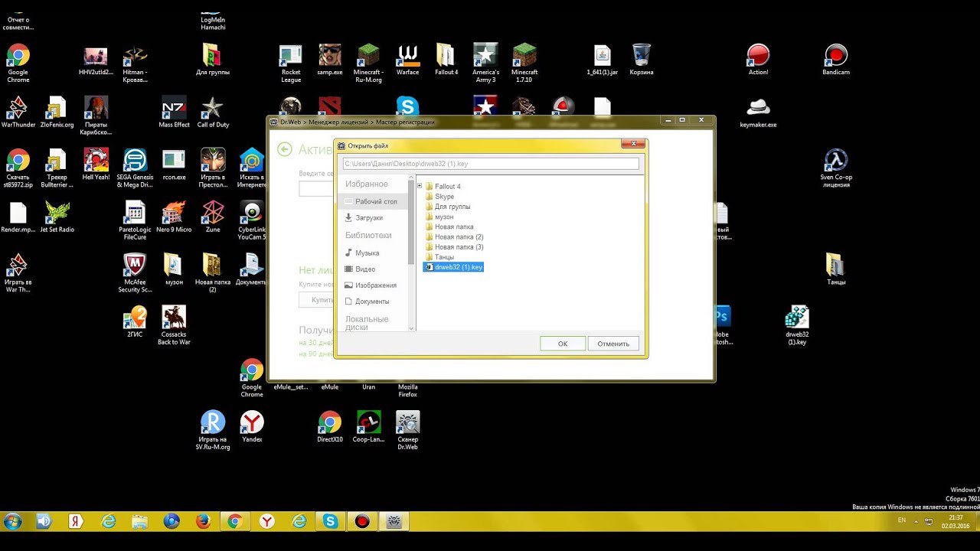Open ZloFenix.org desktop icon
Viewport: 980px width, 551px height.
pos(57,112)
